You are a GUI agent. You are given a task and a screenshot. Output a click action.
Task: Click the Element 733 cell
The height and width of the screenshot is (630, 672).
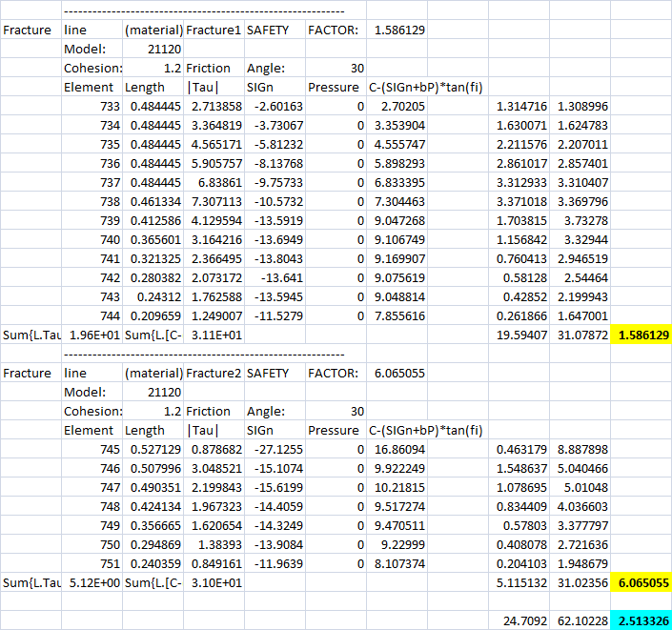tap(92, 106)
